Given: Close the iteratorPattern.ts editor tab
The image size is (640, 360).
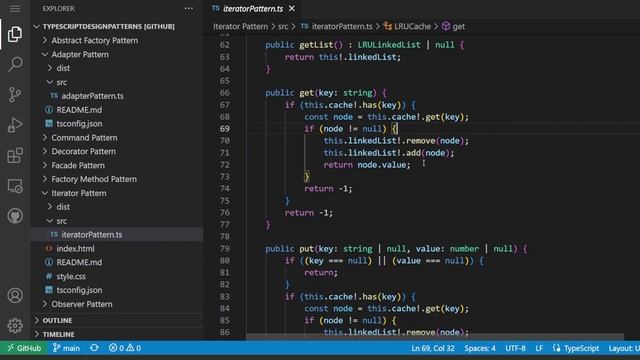Looking at the screenshot, I should tap(292, 9).
